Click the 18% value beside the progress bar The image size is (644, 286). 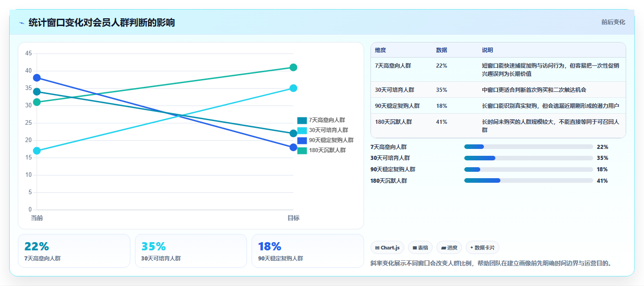(602, 169)
